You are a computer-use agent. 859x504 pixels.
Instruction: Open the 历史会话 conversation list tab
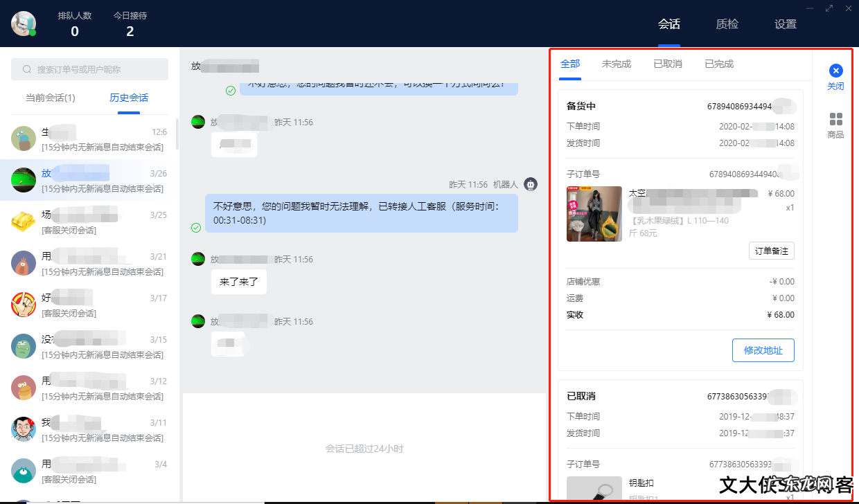tap(128, 98)
